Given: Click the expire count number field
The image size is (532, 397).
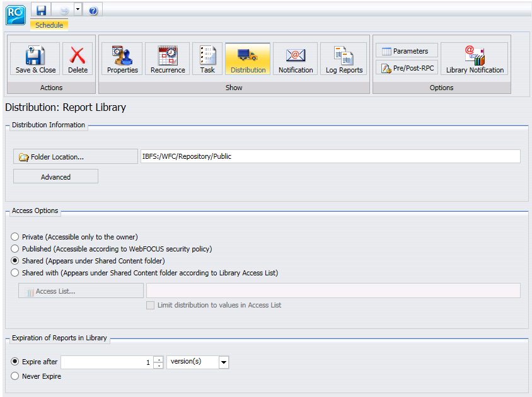Looking at the screenshot, I should (107, 362).
